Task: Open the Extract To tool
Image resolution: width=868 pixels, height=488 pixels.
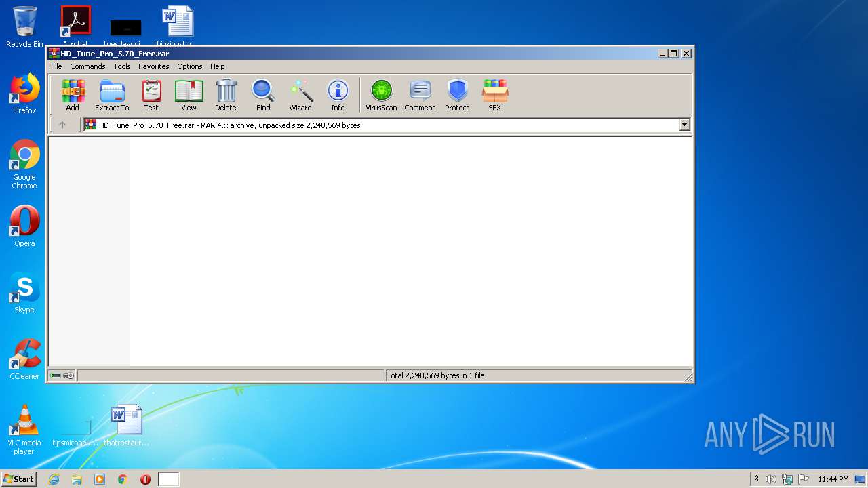Action: (112, 95)
